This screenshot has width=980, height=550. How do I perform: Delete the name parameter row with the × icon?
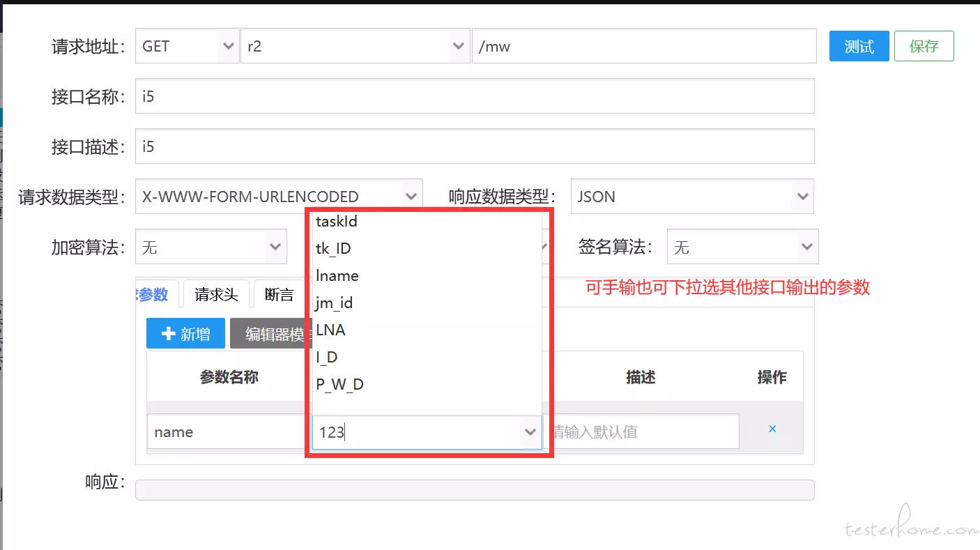[772, 429]
